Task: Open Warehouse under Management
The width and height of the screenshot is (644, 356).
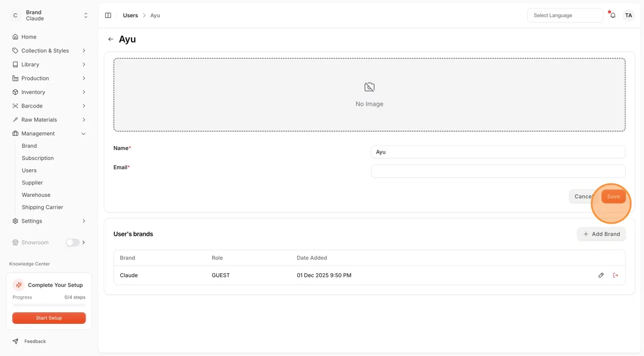Action: coord(36,195)
